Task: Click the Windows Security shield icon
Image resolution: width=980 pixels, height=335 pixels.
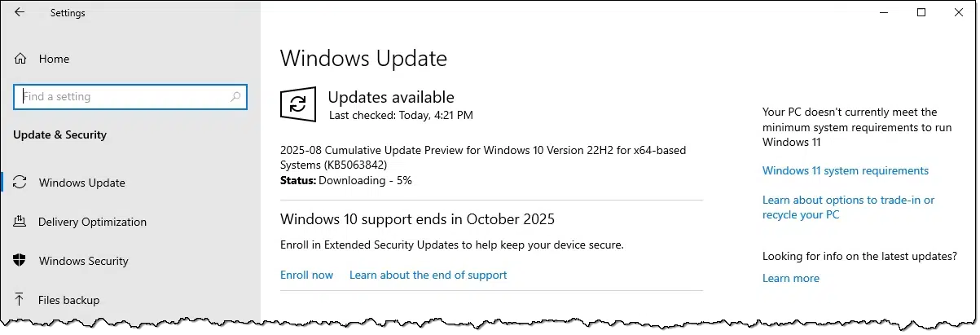Action: pos(21,261)
